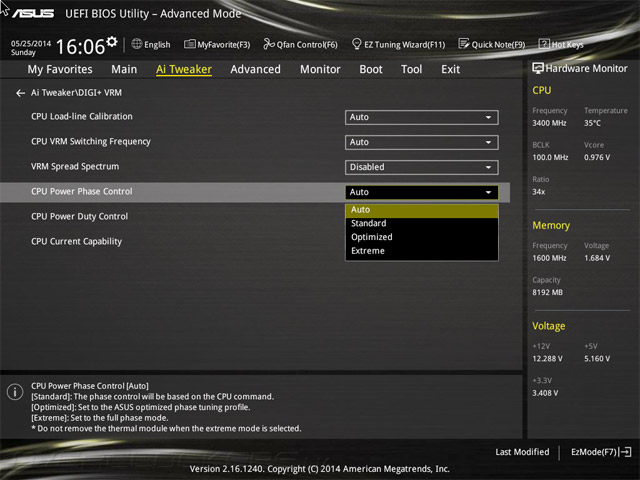Click the Version 2.16.1240 copyright text

320,469
